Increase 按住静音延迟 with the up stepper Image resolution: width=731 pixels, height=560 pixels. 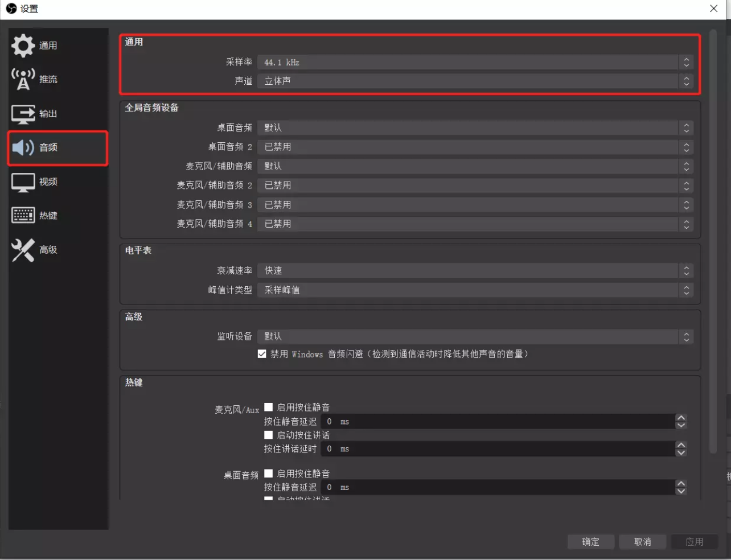681,418
